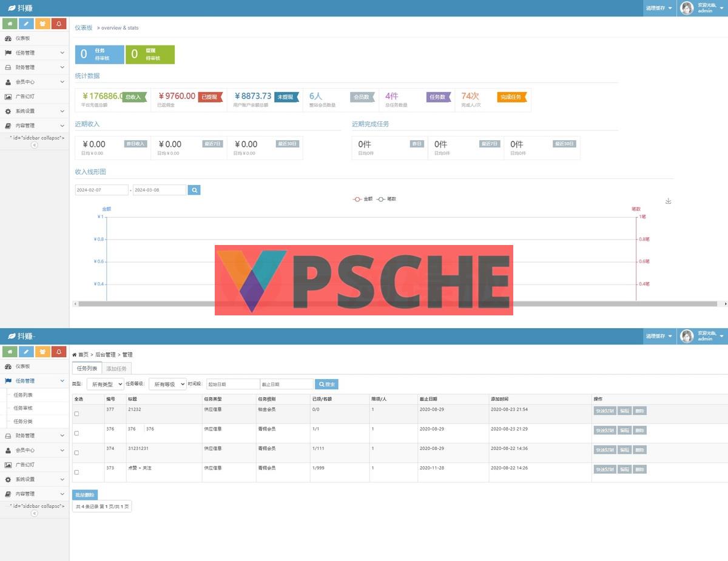Select the checkbox in row 374
The width and height of the screenshot is (728, 561).
(x=76, y=452)
